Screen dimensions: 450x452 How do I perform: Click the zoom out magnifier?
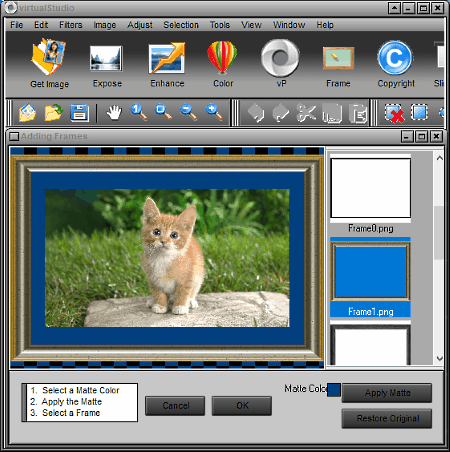[x=188, y=112]
